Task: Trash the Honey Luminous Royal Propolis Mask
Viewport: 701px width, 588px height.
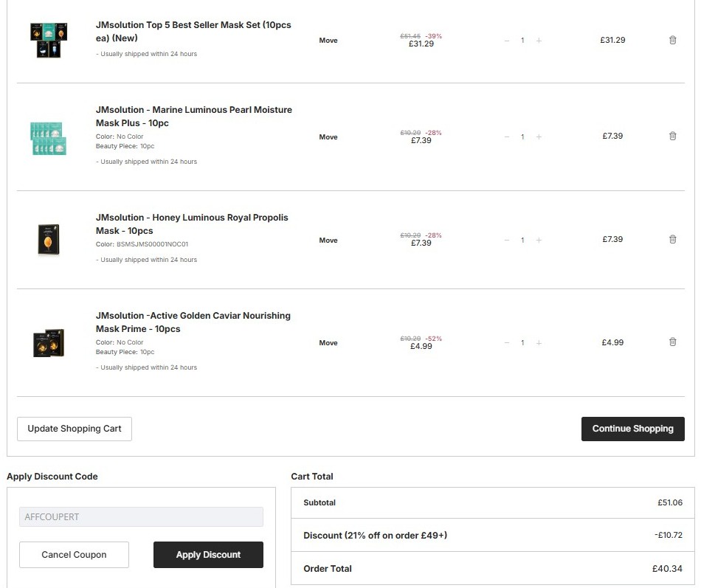Action: point(672,239)
